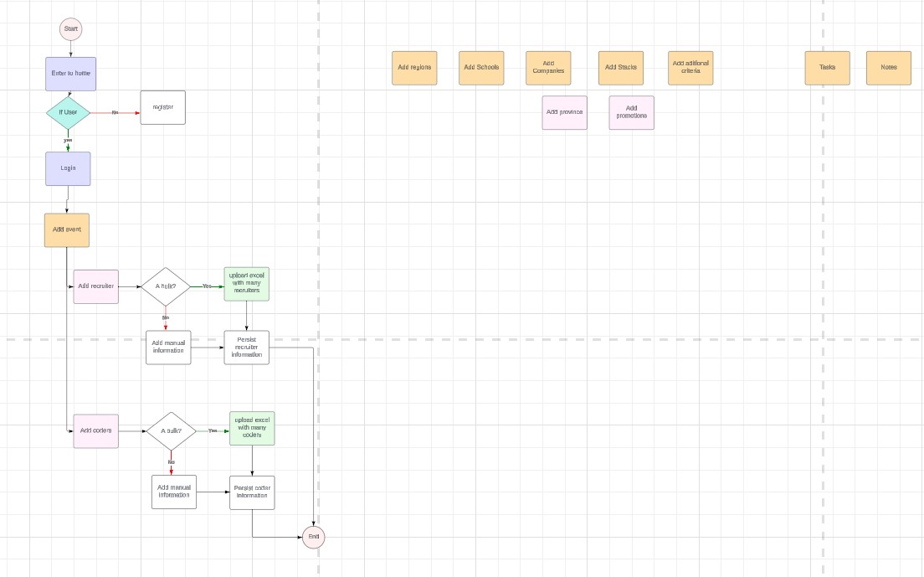Image resolution: width=924 pixels, height=577 pixels.
Task: Select the Tasks box
Action: [x=827, y=68]
